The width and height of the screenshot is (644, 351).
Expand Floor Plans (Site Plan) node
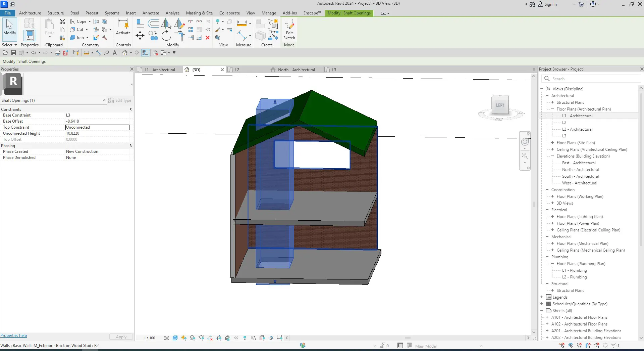(x=552, y=143)
